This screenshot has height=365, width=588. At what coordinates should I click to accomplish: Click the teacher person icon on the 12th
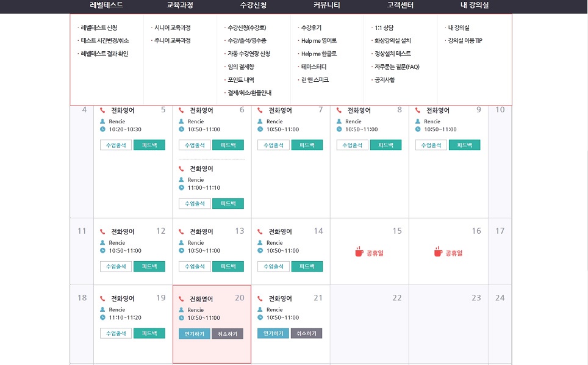tap(102, 243)
